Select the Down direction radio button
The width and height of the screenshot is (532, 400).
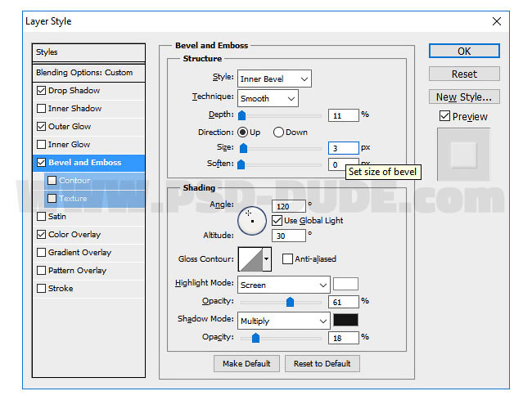(x=278, y=133)
